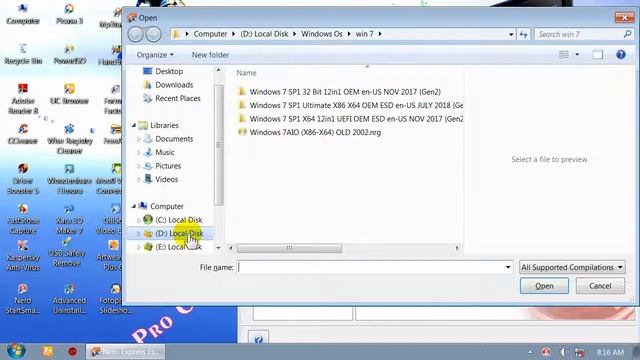
Task: Change view using the view icon
Action: tap(564, 55)
